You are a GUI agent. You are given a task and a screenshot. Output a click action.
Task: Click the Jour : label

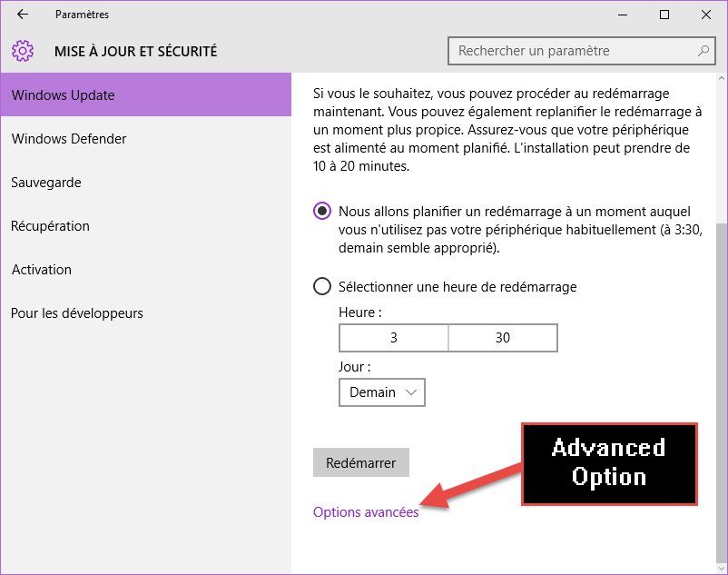[355, 366]
